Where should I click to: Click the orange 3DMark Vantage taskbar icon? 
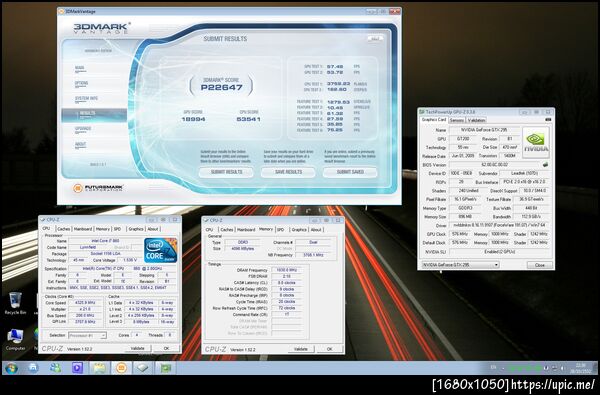[x=121, y=368]
